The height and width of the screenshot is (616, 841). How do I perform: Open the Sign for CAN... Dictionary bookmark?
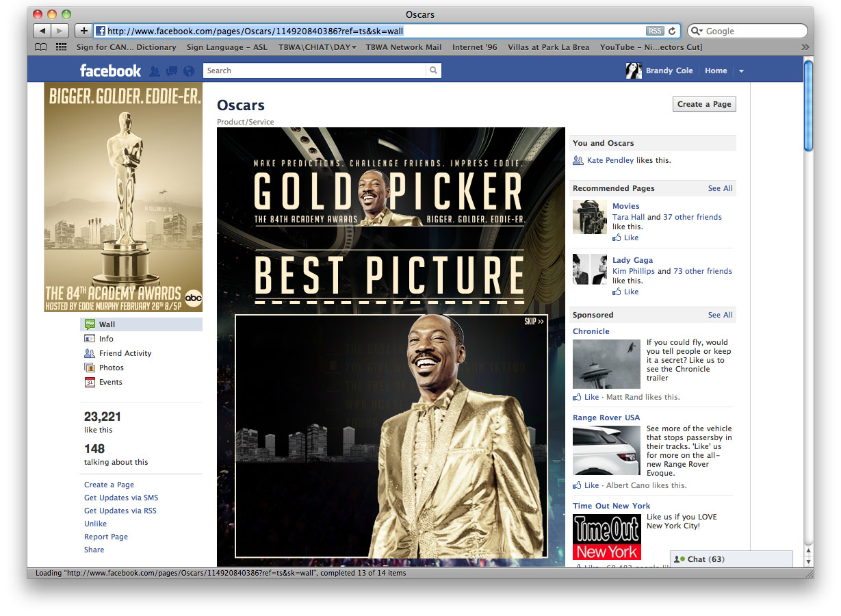coord(126,47)
